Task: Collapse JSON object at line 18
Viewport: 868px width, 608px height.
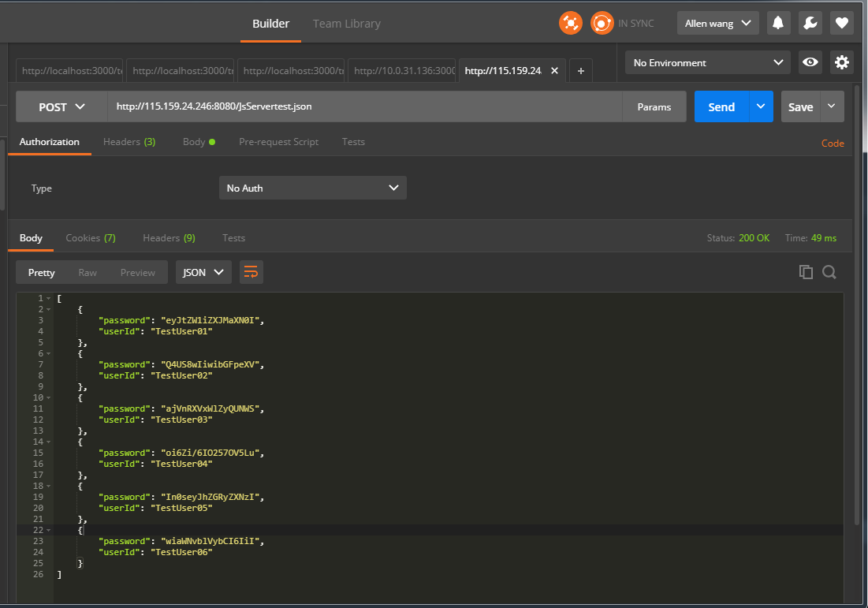Action: point(48,487)
